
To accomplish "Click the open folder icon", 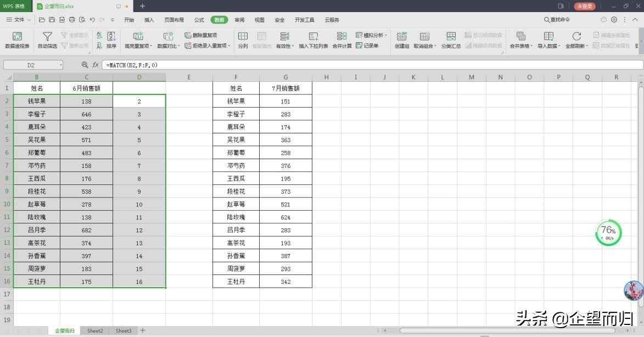I will pos(42,20).
